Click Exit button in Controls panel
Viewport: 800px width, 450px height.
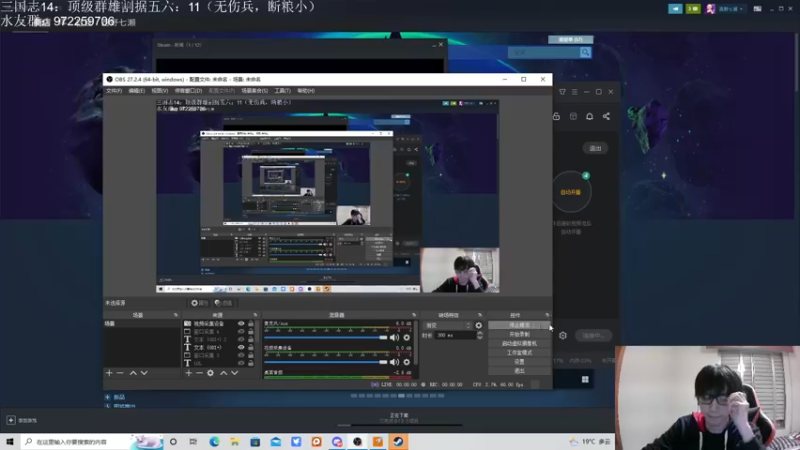point(519,371)
